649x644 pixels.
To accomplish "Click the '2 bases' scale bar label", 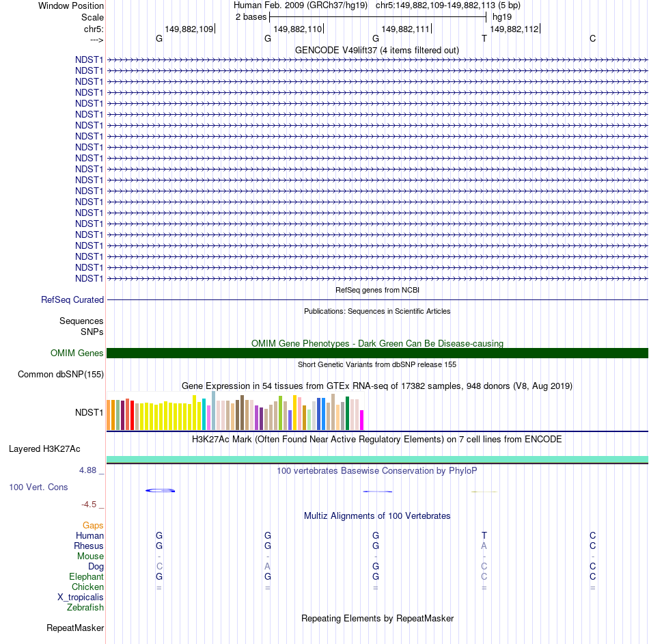I will [x=251, y=17].
